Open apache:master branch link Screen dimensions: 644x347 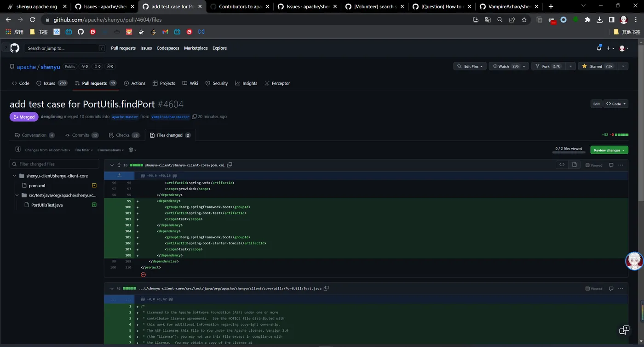click(125, 117)
